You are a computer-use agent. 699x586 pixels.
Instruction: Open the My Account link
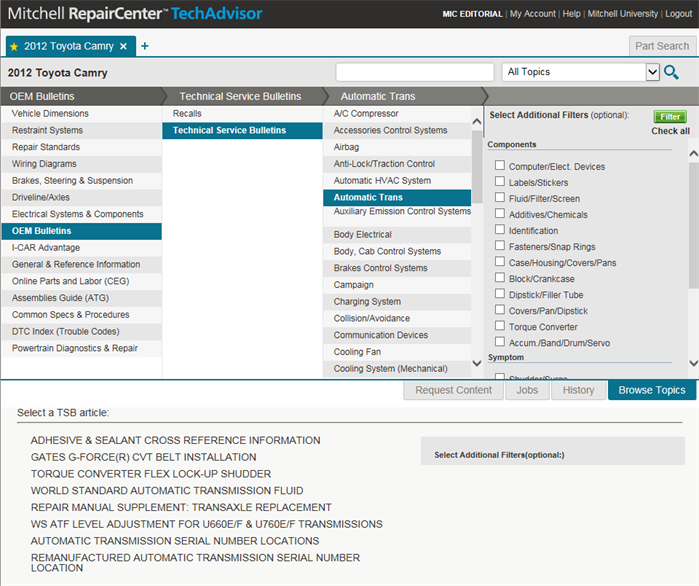pos(533,14)
